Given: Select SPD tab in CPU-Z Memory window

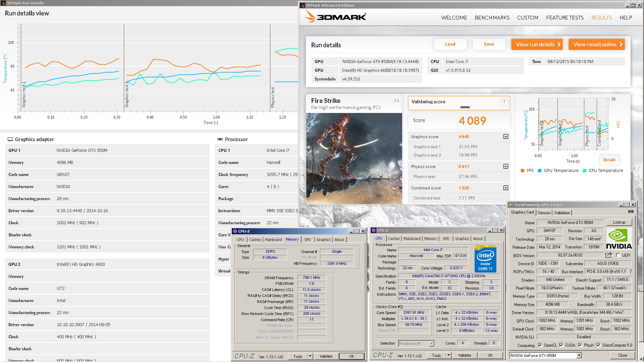Looking at the screenshot, I should coord(307,240).
